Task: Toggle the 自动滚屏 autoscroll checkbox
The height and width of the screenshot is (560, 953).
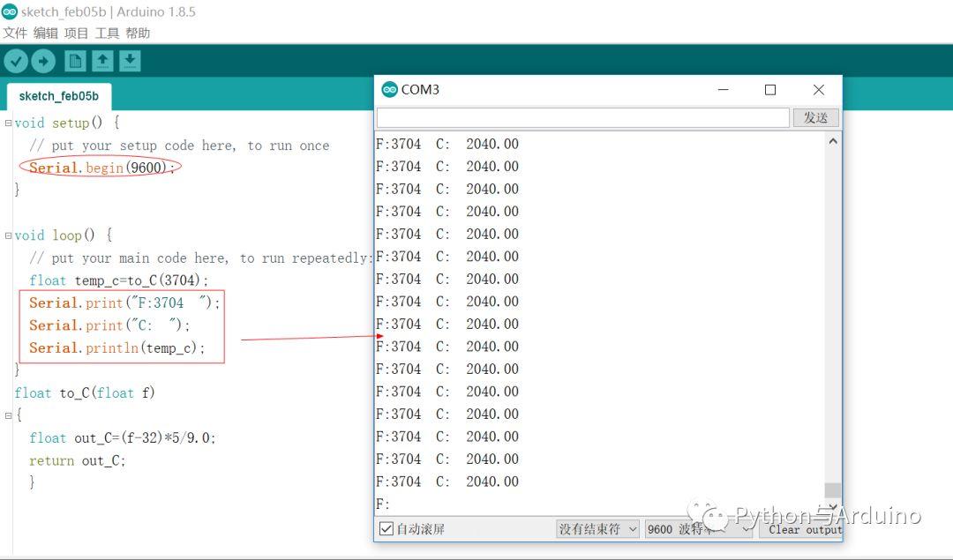Action: click(x=386, y=528)
